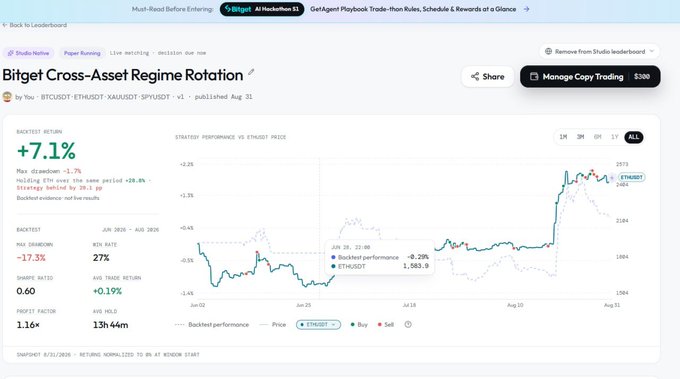Click the +7.1% backtest return value
680x379 pixels.
point(46,151)
